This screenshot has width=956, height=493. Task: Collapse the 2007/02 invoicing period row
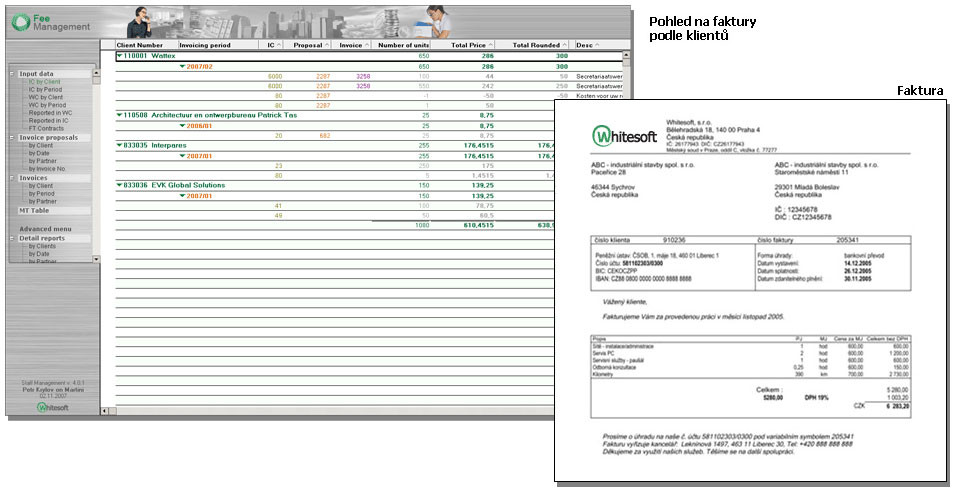(182, 66)
